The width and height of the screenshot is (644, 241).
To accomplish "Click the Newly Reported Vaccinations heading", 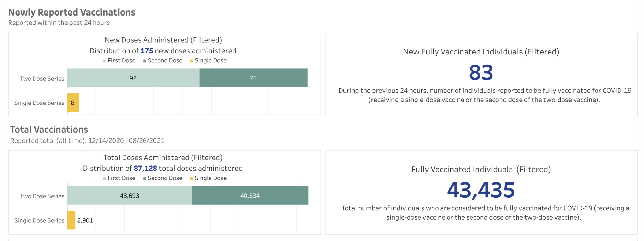I will pos(72,12).
